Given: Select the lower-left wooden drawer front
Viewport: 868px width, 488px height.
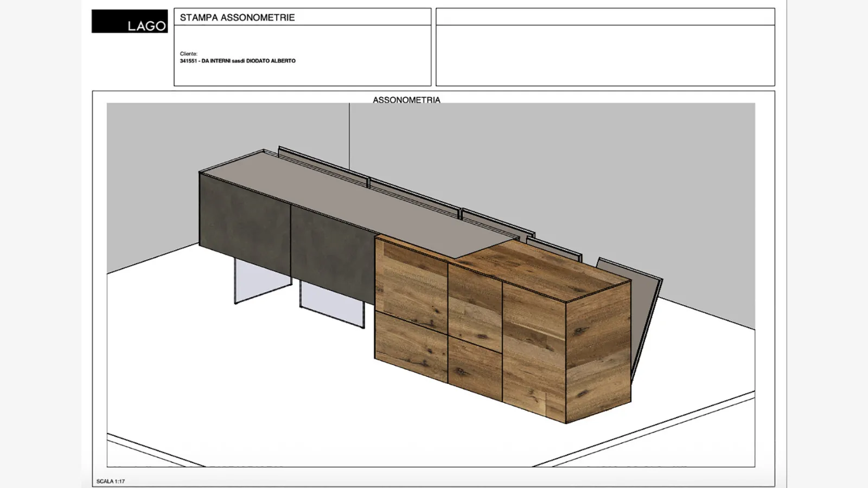Looking at the screenshot, I should point(411,347).
